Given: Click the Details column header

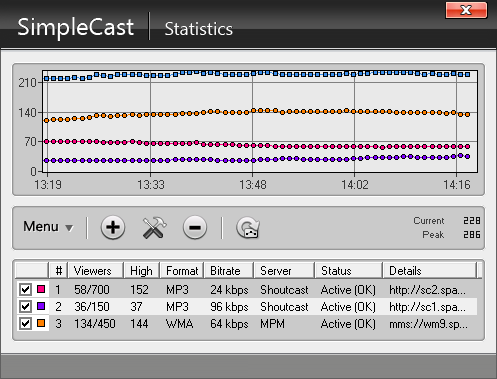Looking at the screenshot, I should (x=430, y=271).
